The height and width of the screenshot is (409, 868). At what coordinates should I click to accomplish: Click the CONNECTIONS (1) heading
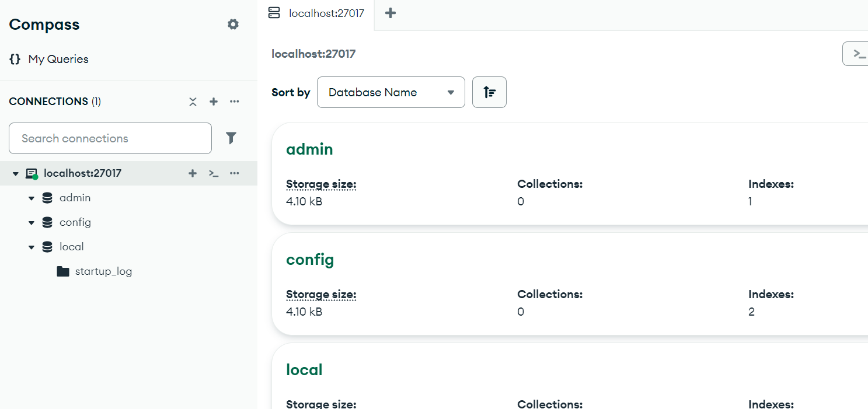click(55, 102)
